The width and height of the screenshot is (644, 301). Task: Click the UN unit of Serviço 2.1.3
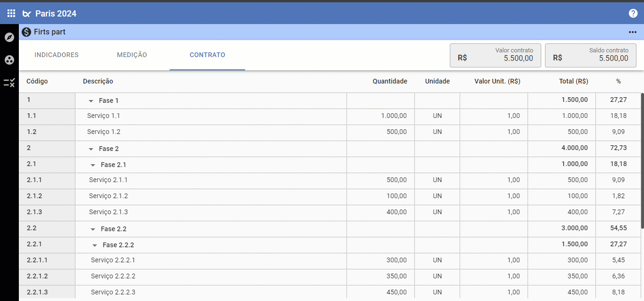tap(438, 212)
